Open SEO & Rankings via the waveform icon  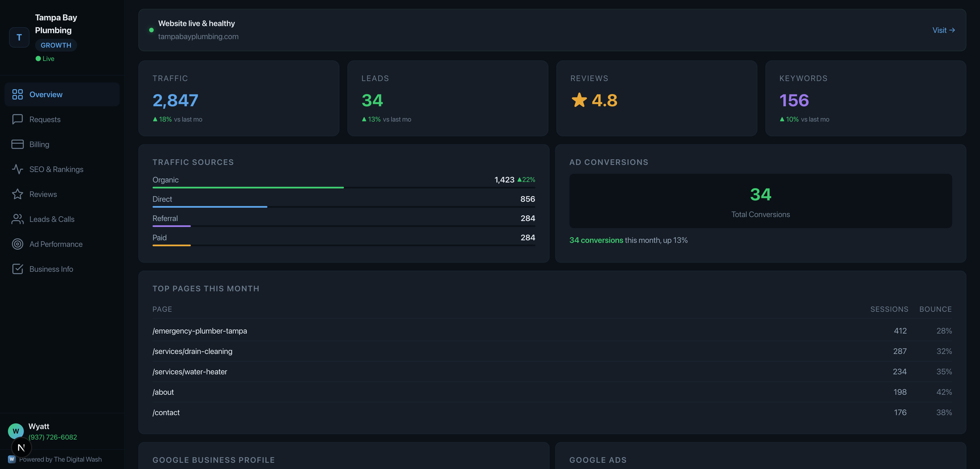click(x=18, y=169)
